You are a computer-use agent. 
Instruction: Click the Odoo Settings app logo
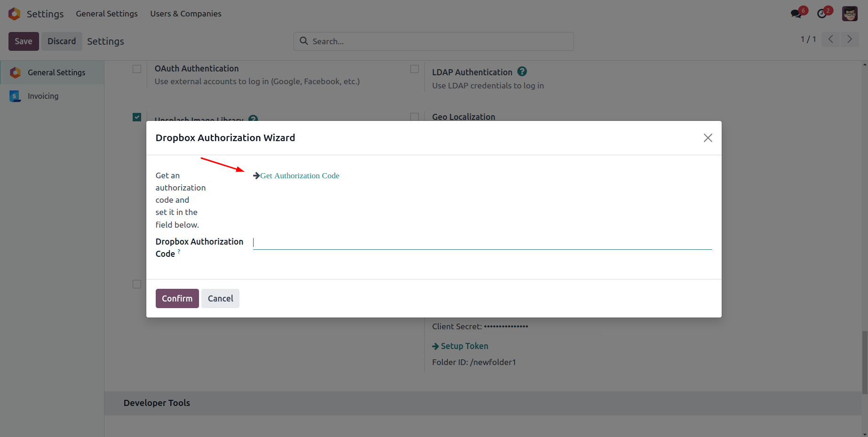pyautogui.click(x=15, y=14)
